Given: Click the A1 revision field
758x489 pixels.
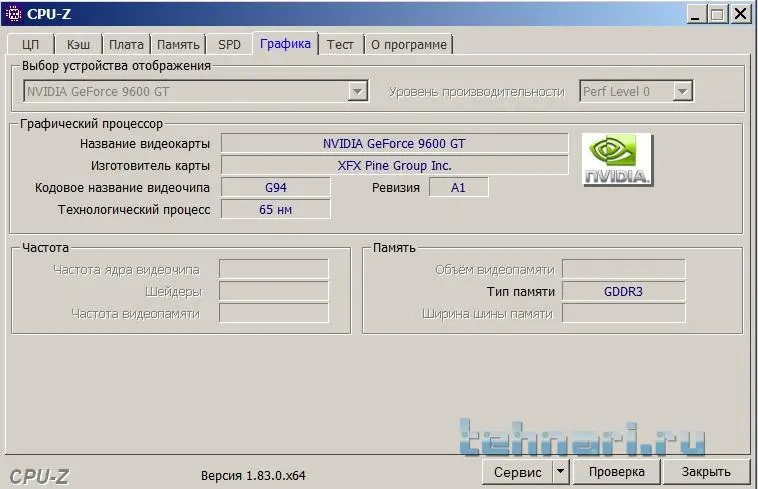Looking at the screenshot, I should [458, 187].
